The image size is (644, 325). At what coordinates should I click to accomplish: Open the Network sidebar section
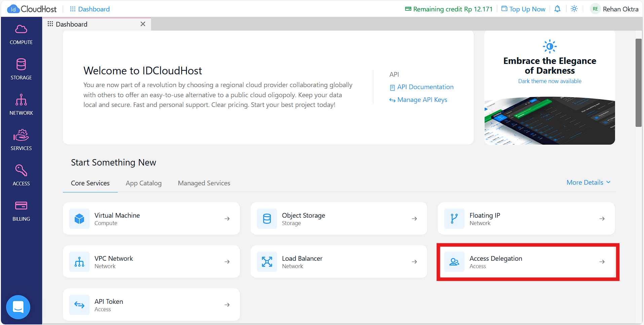[x=21, y=104]
